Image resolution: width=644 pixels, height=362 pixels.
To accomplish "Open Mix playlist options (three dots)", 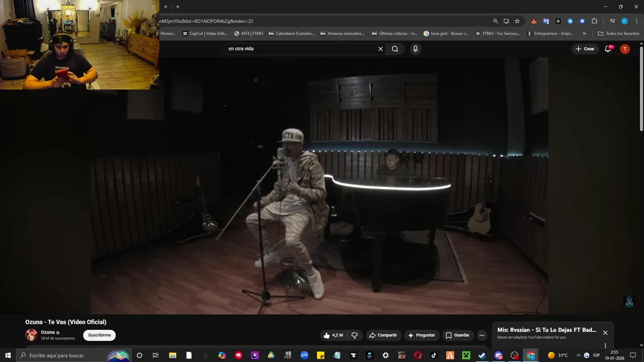I will pyautogui.click(x=605, y=346).
